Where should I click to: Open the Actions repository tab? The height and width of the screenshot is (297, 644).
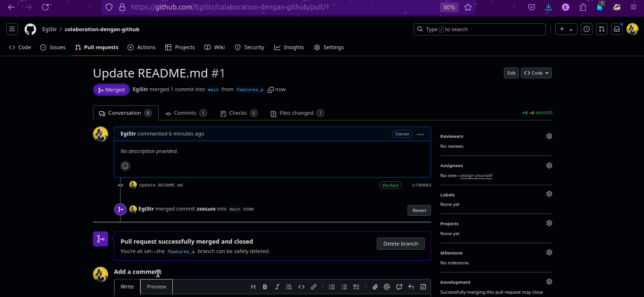point(142,47)
